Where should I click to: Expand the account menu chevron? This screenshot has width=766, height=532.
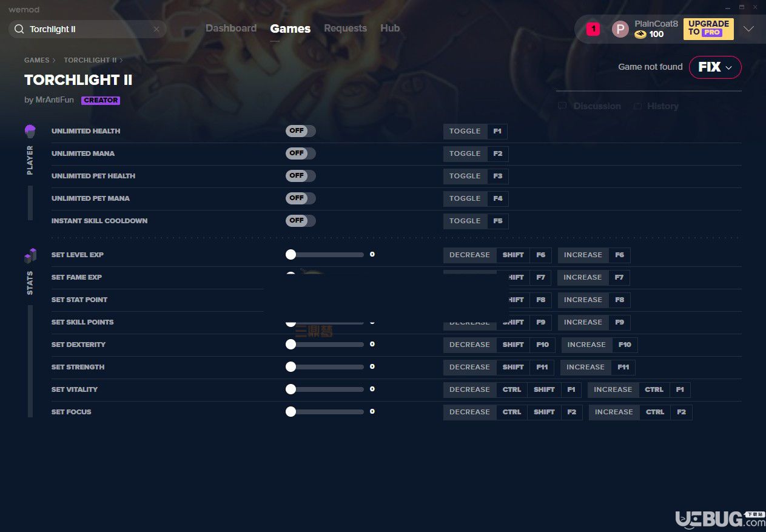[748, 29]
